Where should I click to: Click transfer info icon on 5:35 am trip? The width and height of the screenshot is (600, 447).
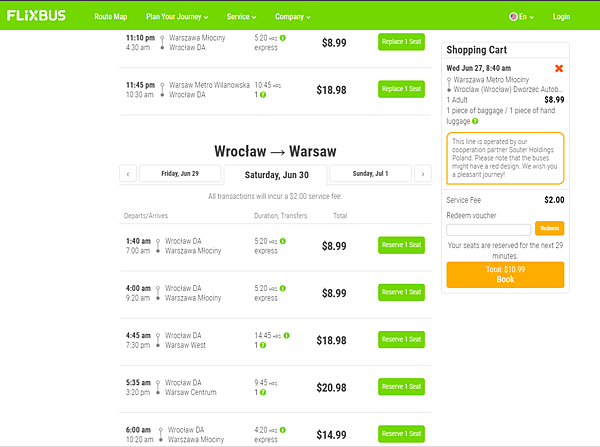263,392
